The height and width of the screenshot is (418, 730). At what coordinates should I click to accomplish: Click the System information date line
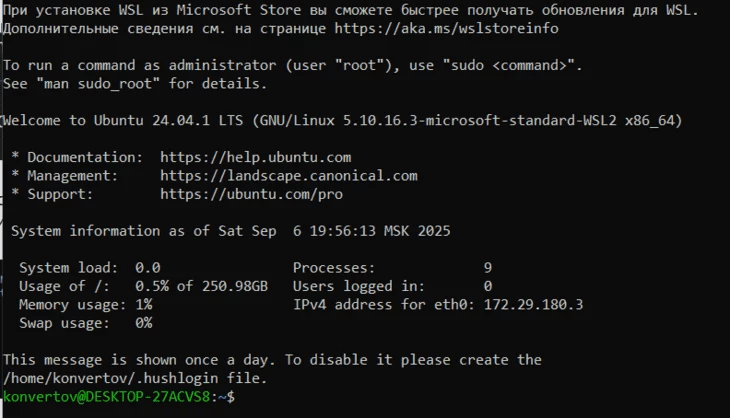pyautogui.click(x=230, y=231)
